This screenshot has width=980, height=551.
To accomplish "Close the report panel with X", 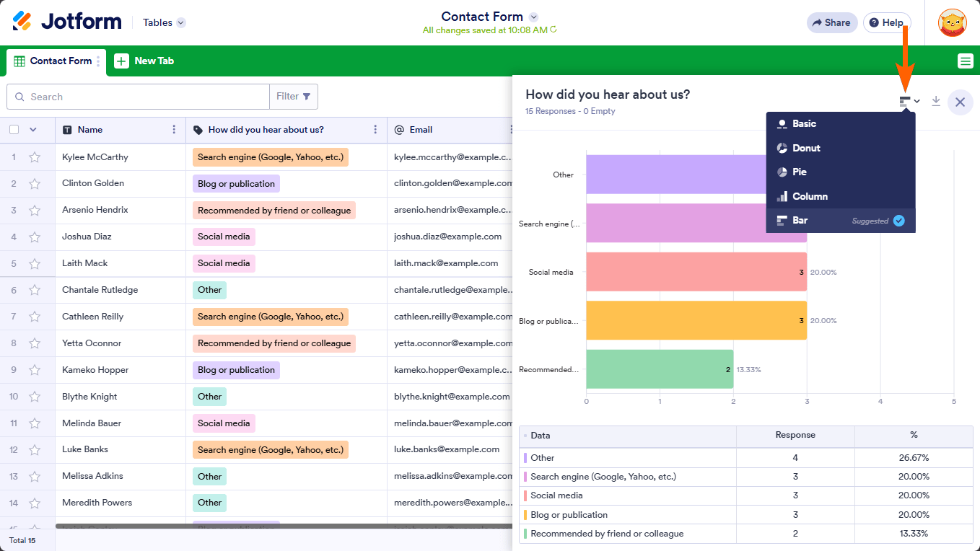I will [x=960, y=102].
